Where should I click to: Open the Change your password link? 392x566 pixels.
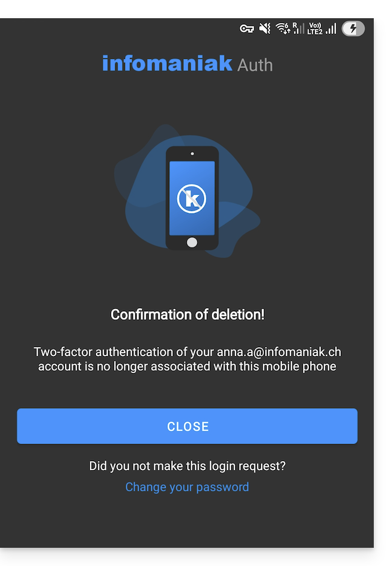(187, 487)
